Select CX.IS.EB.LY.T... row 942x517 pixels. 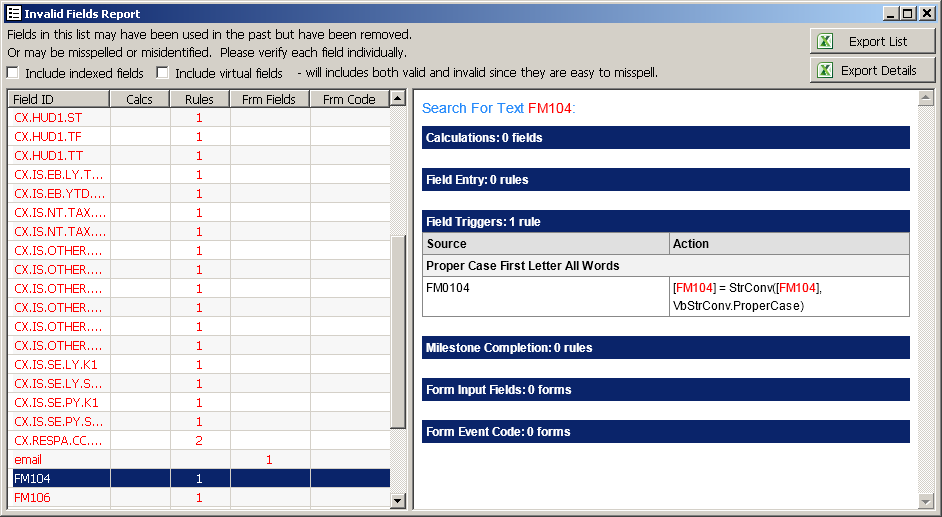point(199,175)
